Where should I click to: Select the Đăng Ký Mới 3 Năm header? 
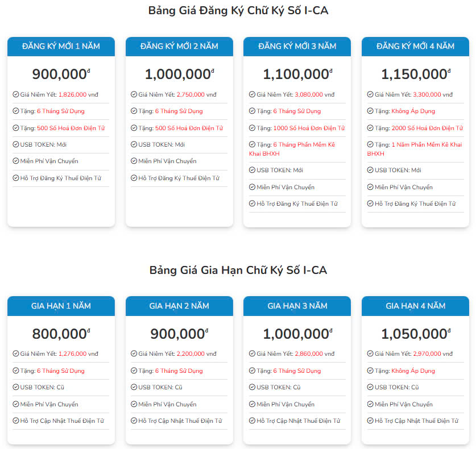coord(297,47)
